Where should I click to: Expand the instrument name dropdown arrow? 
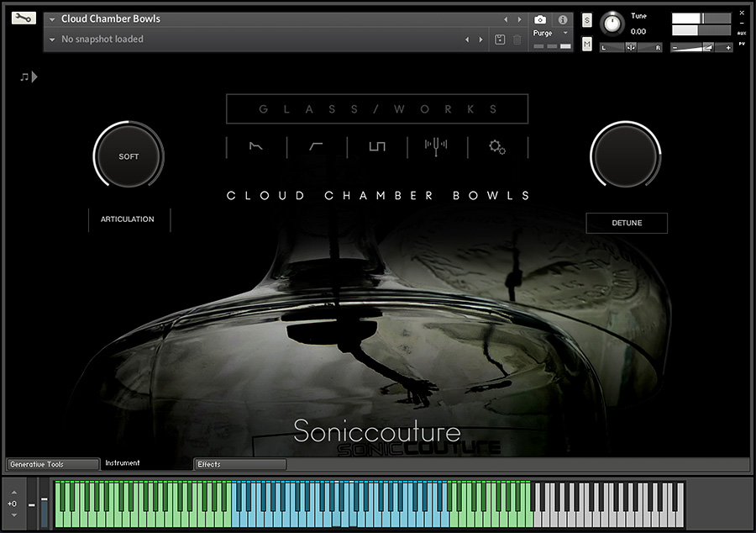point(52,19)
